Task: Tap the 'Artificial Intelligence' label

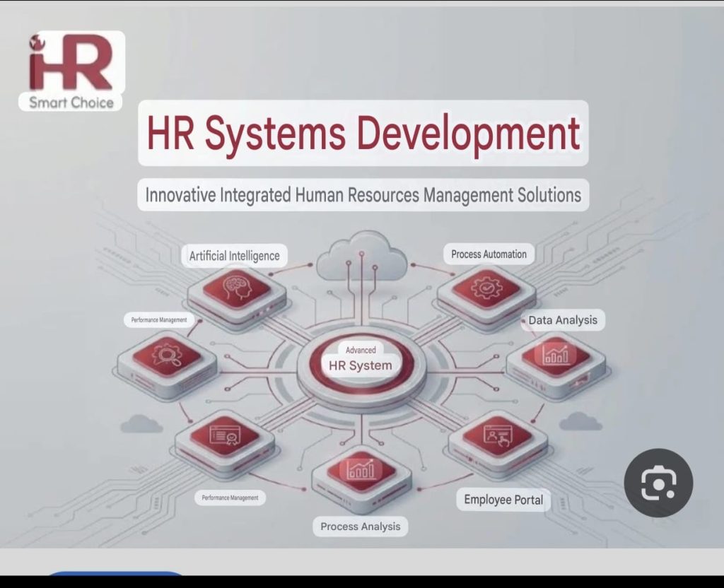Action: tap(235, 256)
